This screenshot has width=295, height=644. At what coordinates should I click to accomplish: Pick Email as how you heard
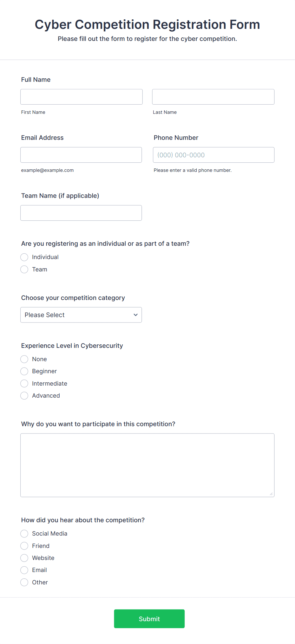pos(24,570)
